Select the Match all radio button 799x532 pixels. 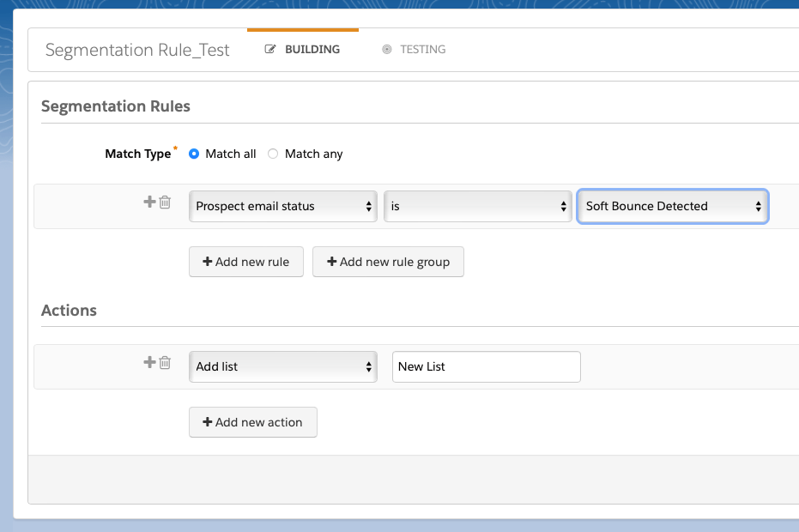194,154
